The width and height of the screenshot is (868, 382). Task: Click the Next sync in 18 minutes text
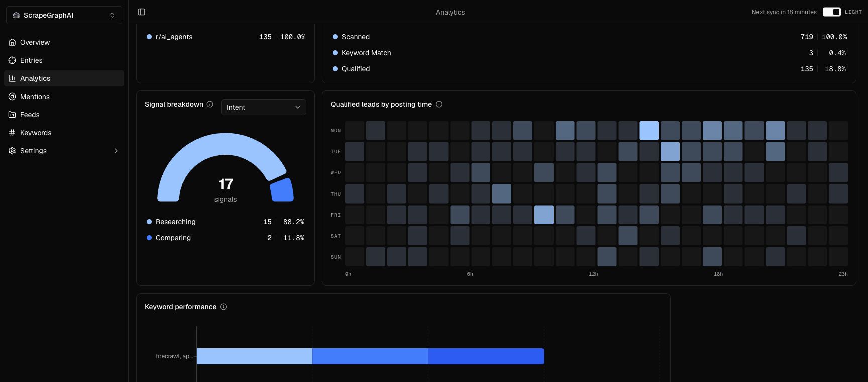(x=784, y=12)
